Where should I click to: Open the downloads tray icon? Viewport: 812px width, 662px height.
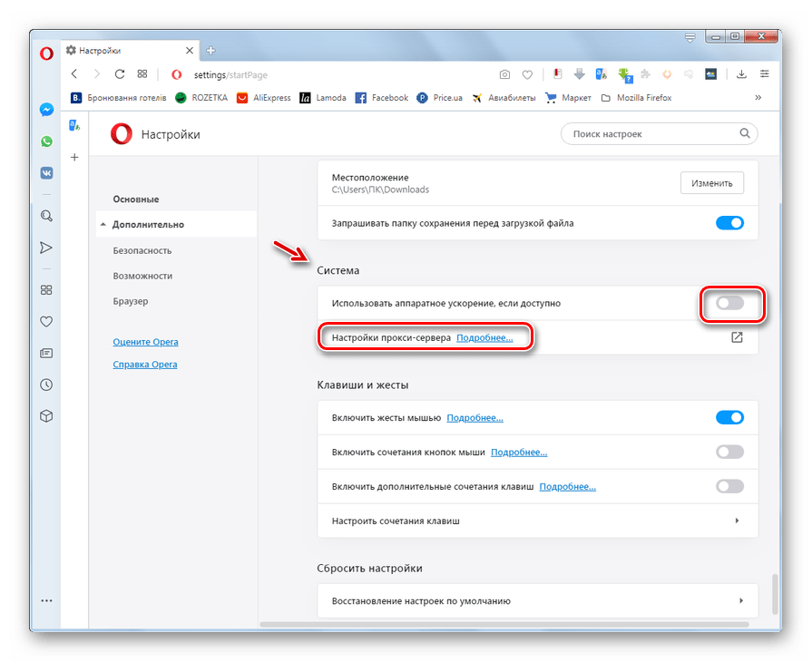(741, 74)
